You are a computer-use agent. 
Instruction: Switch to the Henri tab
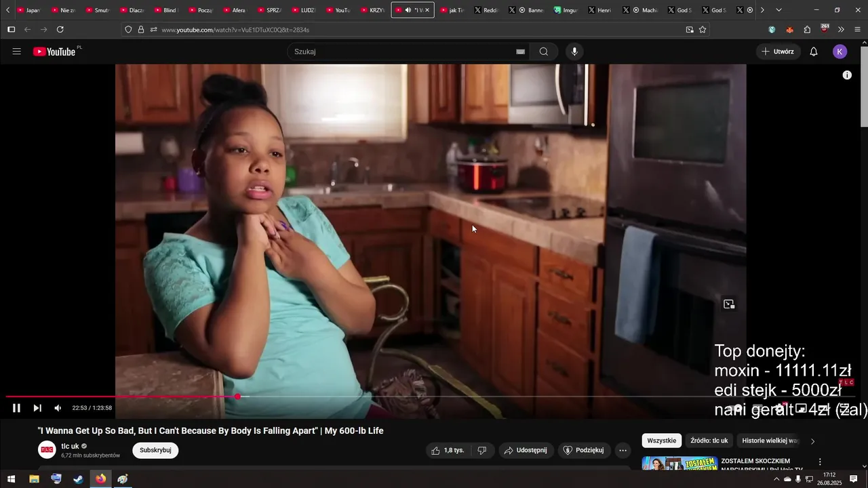[x=600, y=10]
